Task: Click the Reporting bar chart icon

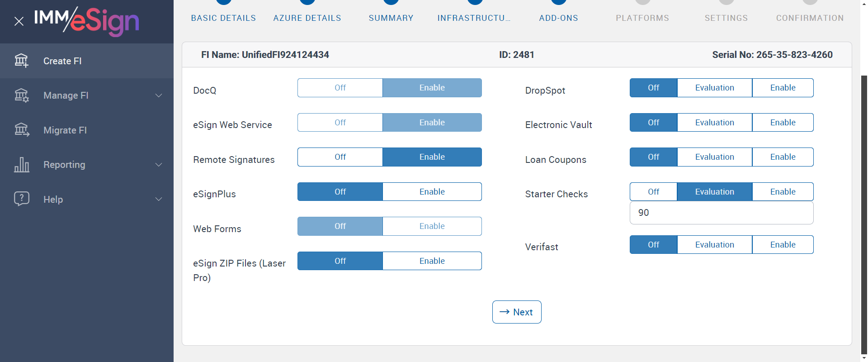Action: click(x=21, y=165)
